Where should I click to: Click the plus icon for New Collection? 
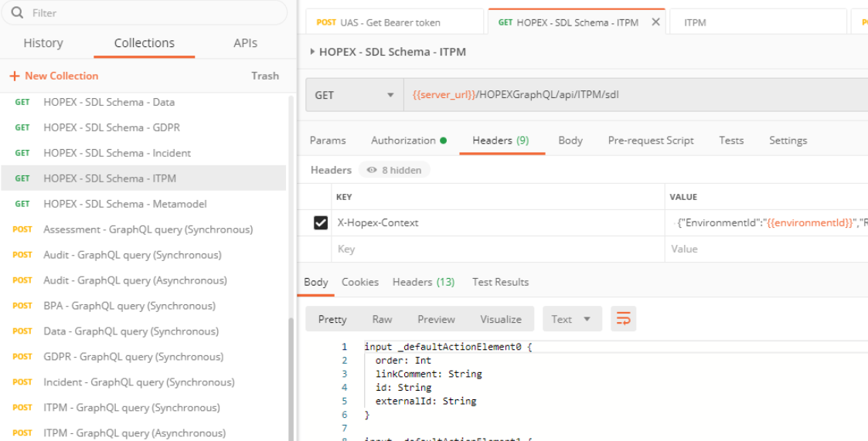click(x=14, y=76)
